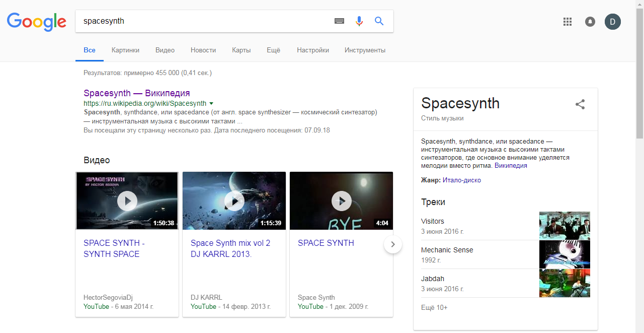Open Google notifications bell
This screenshot has height=333, width=644.
pyautogui.click(x=590, y=22)
